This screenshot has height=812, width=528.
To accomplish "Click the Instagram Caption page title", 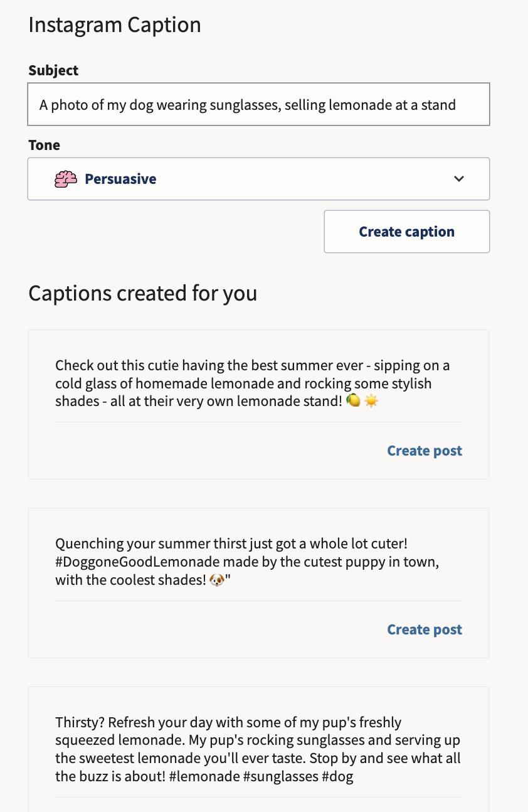I will (115, 24).
